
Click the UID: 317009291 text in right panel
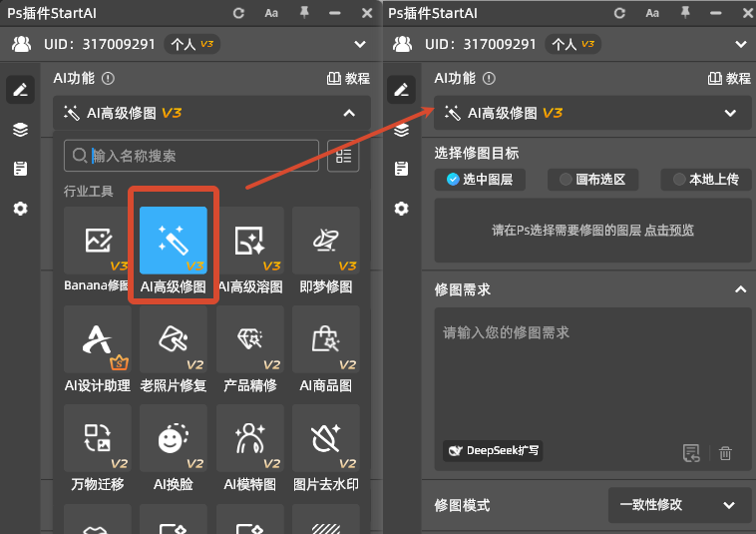pos(480,44)
